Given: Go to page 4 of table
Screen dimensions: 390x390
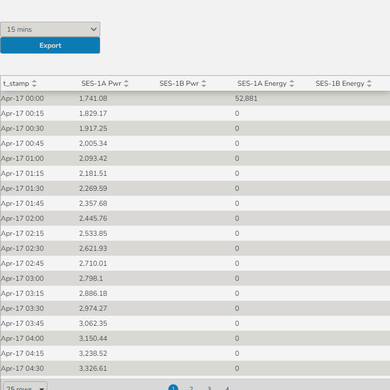Looking at the screenshot, I should (x=227, y=388).
